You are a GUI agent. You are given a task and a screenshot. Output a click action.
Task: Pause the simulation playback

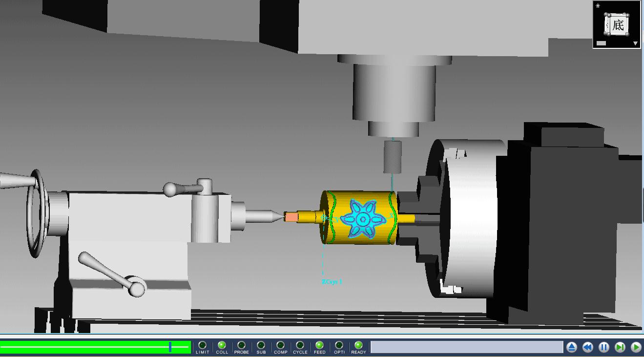click(x=604, y=347)
